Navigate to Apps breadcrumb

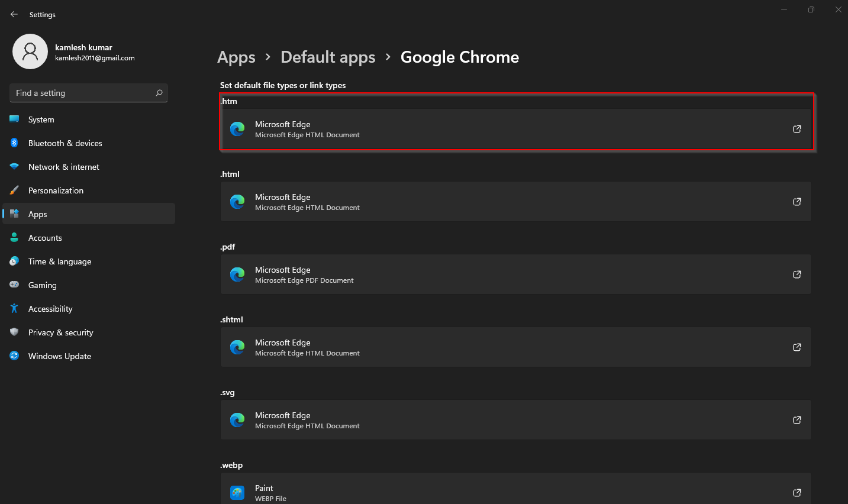236,57
